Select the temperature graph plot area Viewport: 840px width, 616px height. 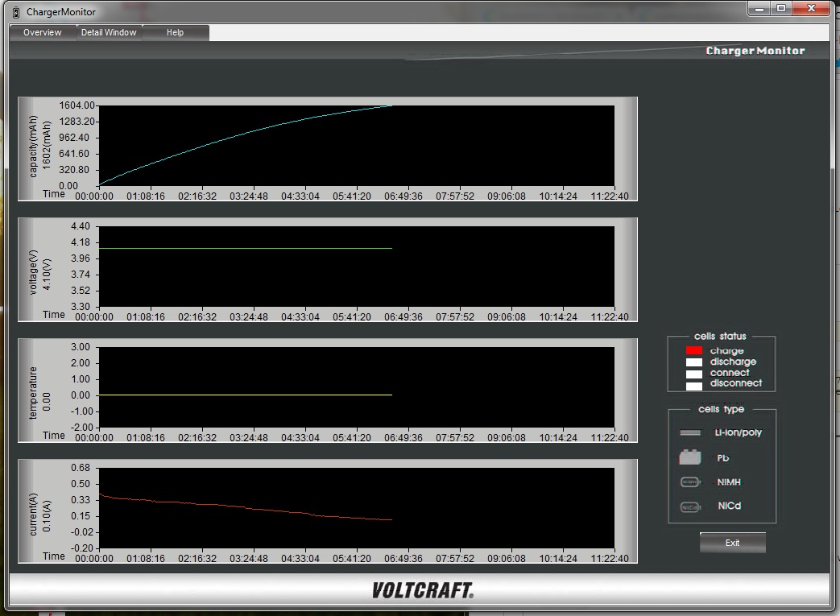(354, 387)
